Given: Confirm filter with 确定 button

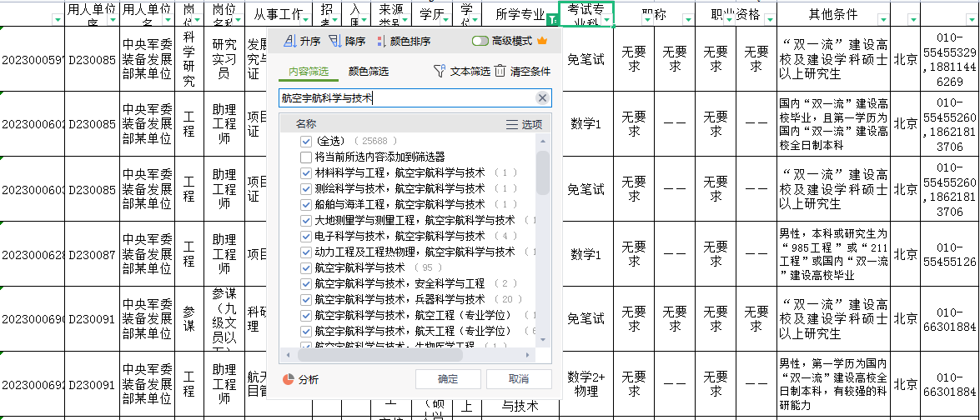Looking at the screenshot, I should click(x=448, y=379).
